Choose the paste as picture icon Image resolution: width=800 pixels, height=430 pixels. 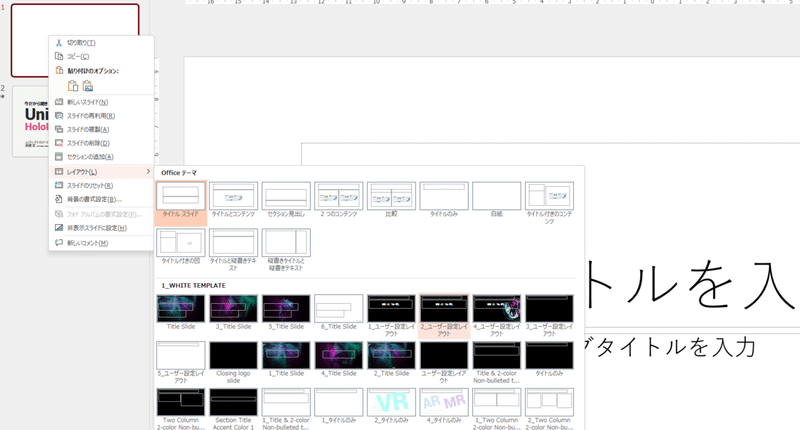pos(88,86)
